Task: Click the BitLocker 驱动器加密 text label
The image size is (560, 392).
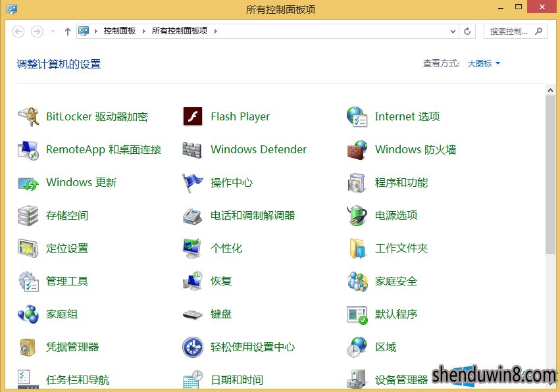Action: pos(97,116)
